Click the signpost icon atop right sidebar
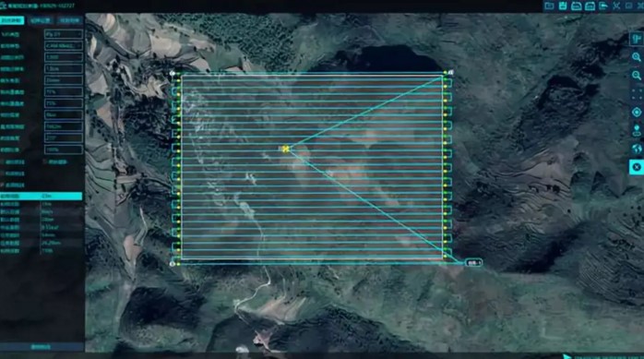 (637, 39)
